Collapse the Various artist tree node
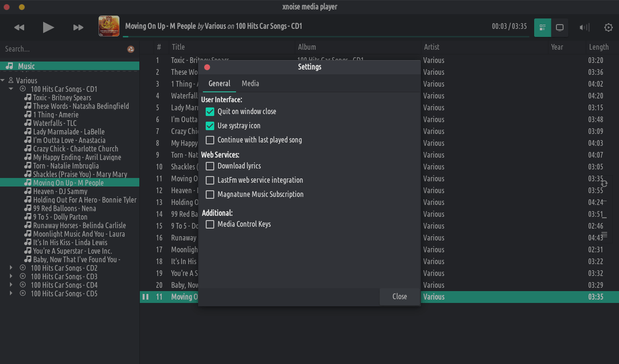The width and height of the screenshot is (619, 364). pyautogui.click(x=3, y=80)
